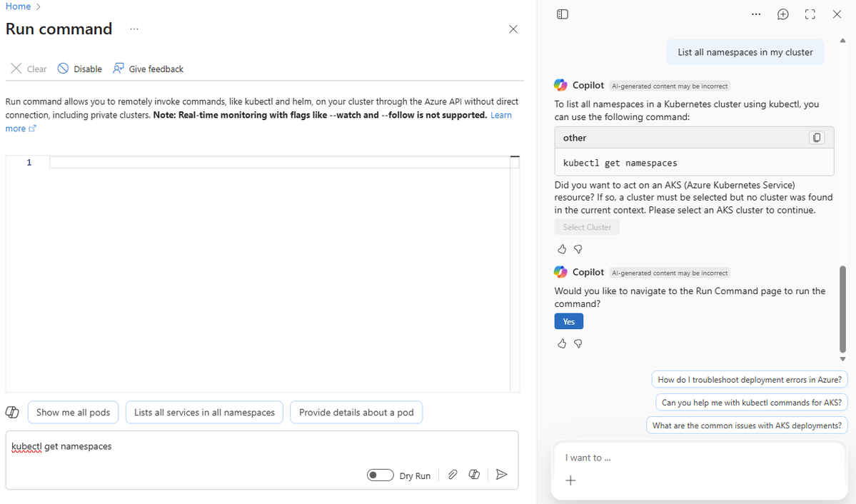Image resolution: width=856 pixels, height=504 pixels.
Task: Click Yes to navigate to Run Command
Action: point(569,322)
